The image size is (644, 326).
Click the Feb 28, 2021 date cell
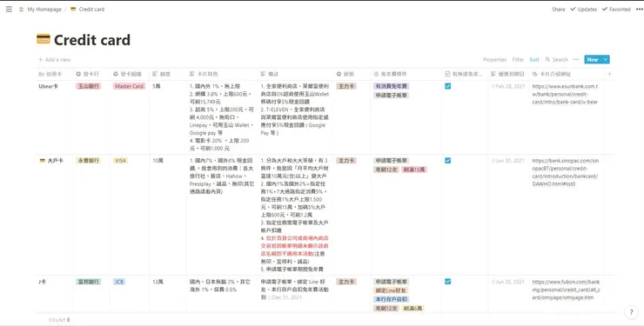coord(507,86)
